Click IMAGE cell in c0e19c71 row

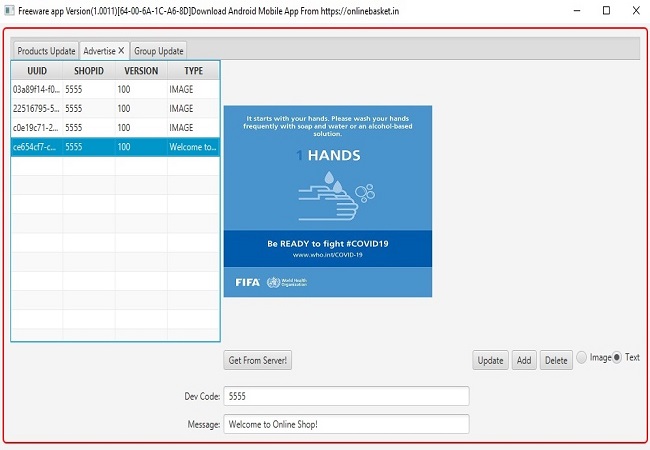click(193, 127)
